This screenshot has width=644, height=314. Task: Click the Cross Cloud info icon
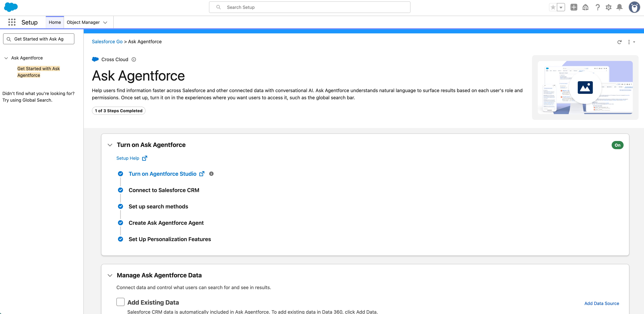tap(134, 59)
